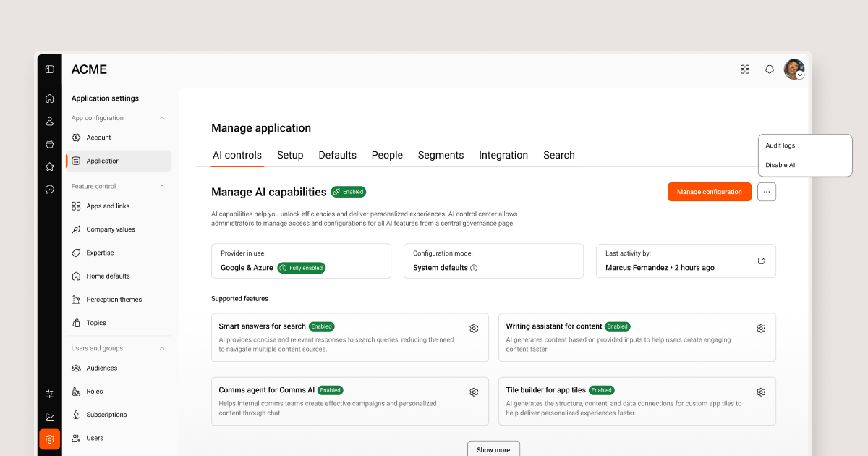Open Audiences in the sidebar

pyautogui.click(x=118, y=368)
